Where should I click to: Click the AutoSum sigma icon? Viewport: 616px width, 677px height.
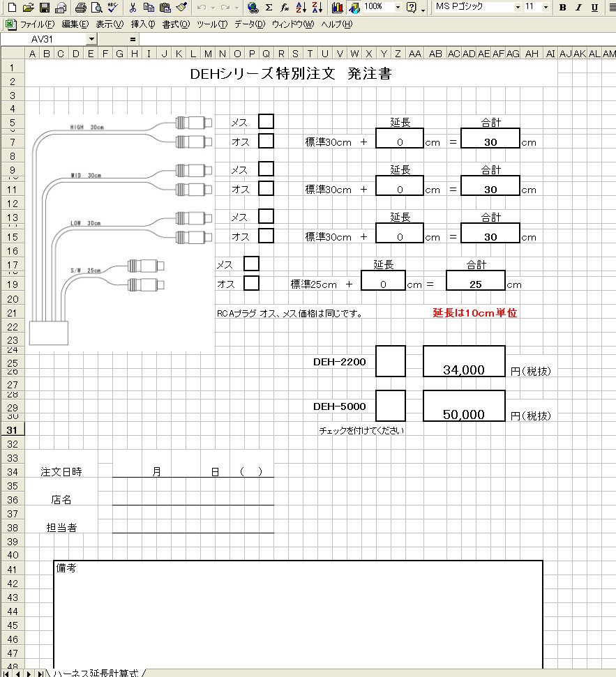click(x=269, y=7)
